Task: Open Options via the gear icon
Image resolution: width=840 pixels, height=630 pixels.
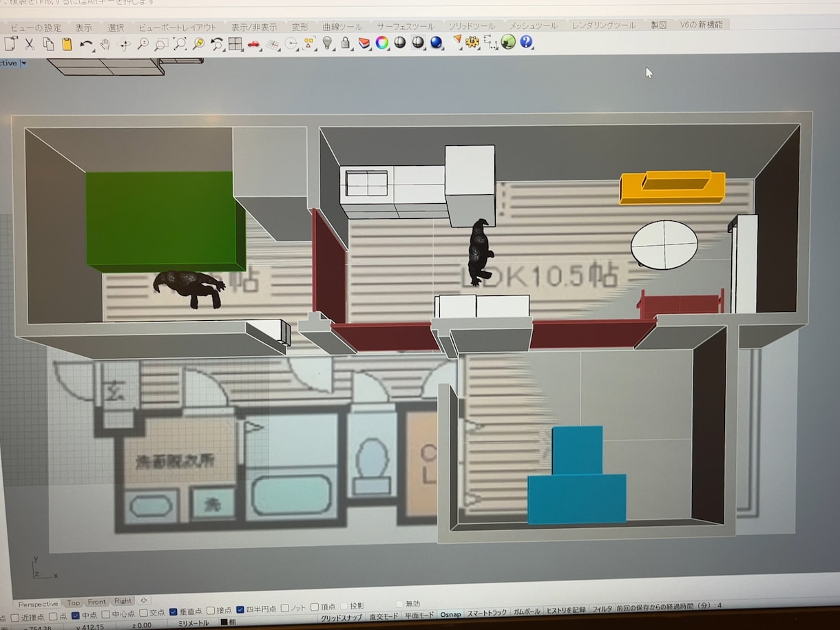Action: (472, 42)
